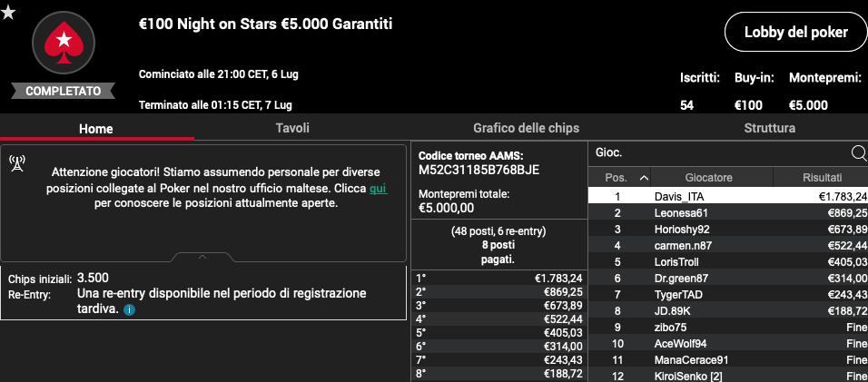The image size is (868, 382).
Task: Open Lobby del poker
Action: [796, 32]
